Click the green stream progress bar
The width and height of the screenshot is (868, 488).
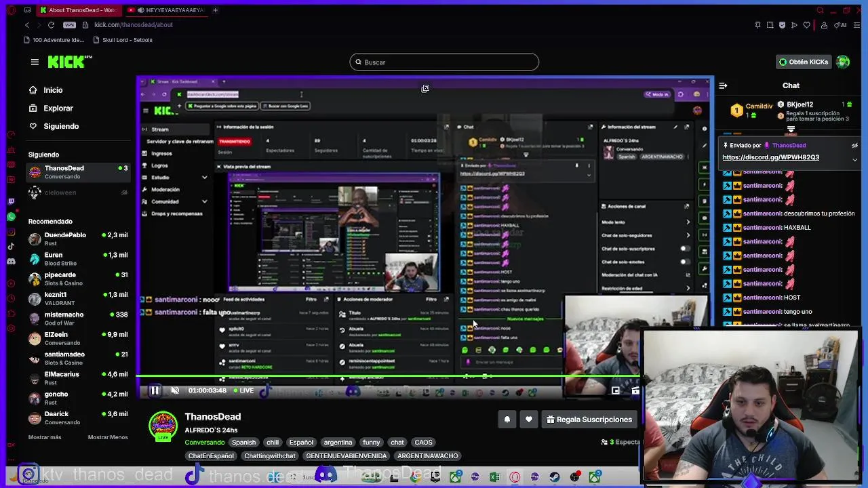coord(388,375)
